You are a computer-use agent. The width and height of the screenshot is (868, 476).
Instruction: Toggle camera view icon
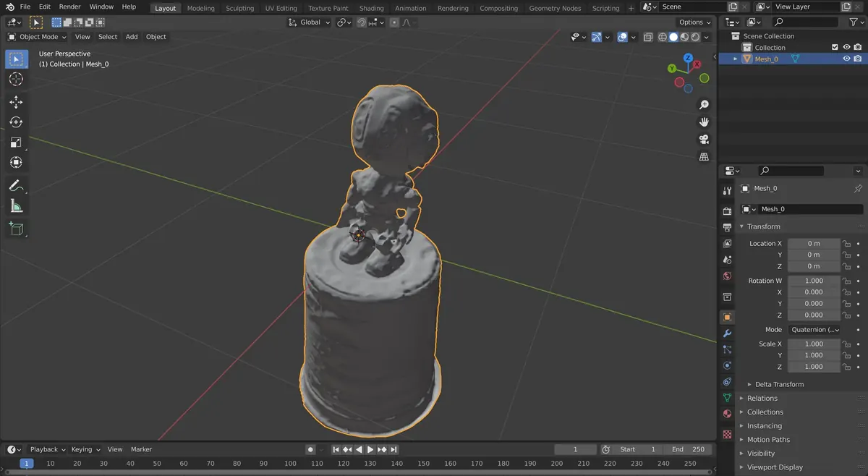[704, 140]
